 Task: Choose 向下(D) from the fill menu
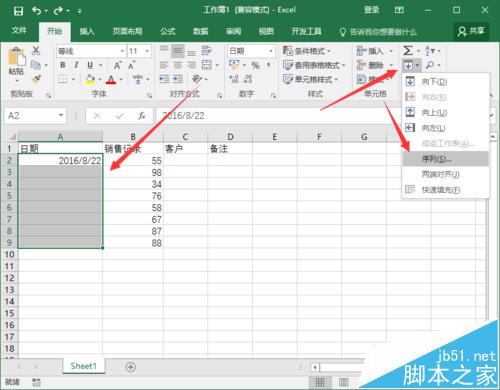tap(445, 82)
